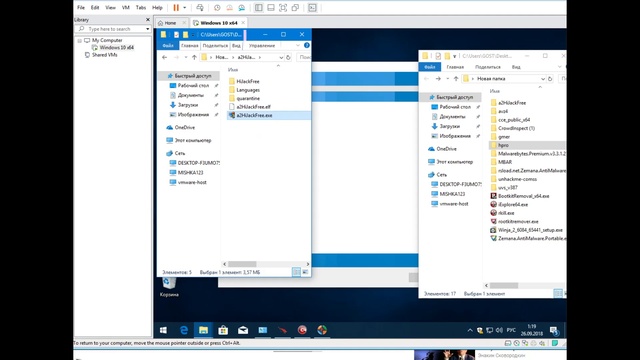Click the Send Ctrl+Alt+Del toolbar icon
640x360 pixels.
pyautogui.click(x=200, y=7)
